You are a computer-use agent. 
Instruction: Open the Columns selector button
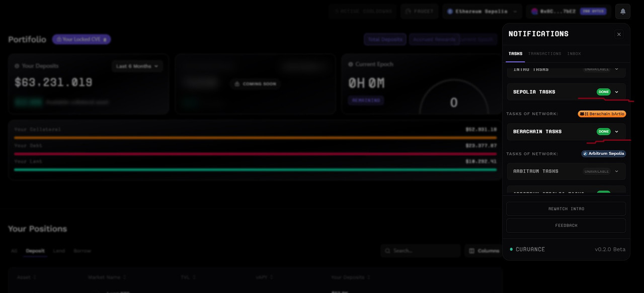pos(483,251)
